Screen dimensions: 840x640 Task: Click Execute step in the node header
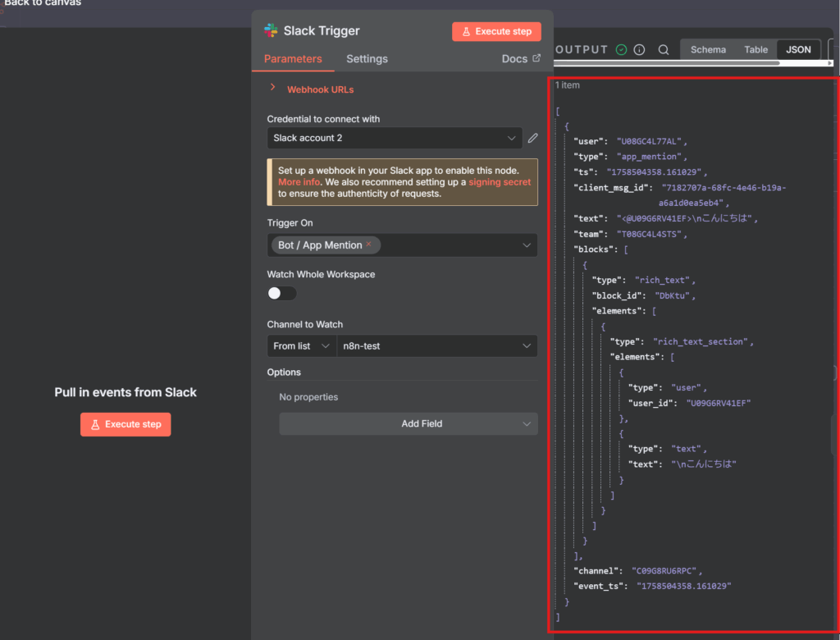[x=496, y=31]
